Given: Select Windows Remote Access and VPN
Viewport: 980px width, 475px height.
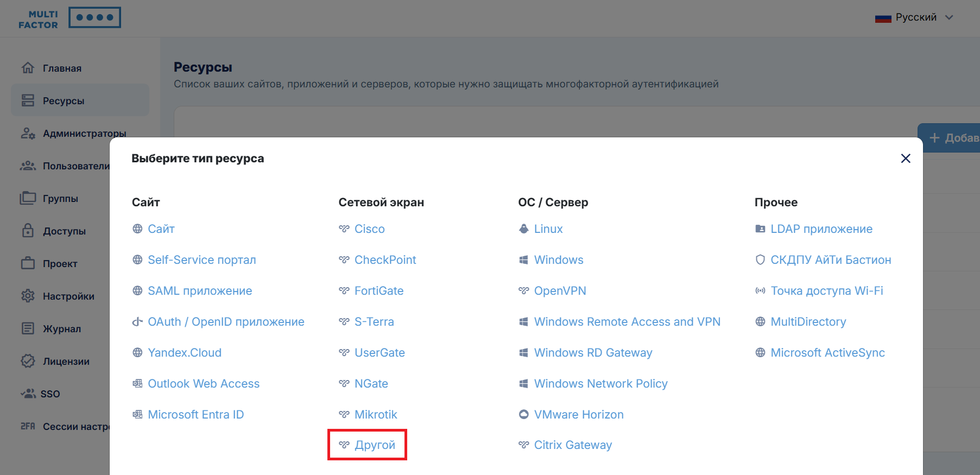Looking at the screenshot, I should pos(627,322).
